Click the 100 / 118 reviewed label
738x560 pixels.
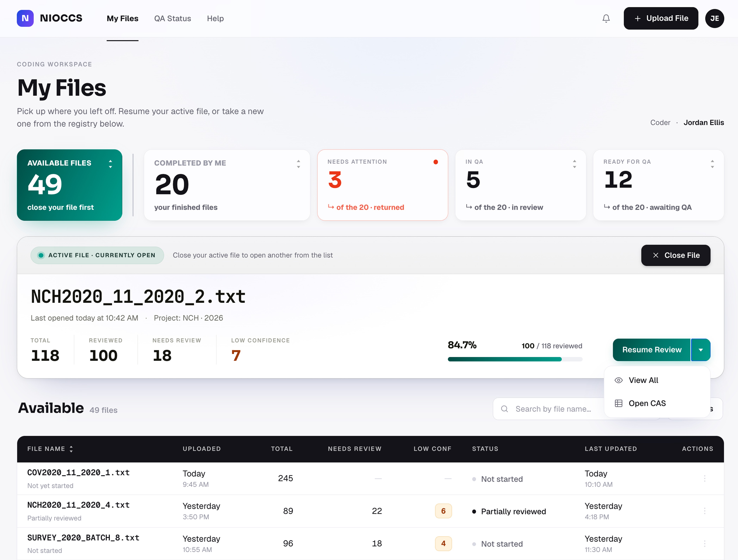click(x=552, y=346)
